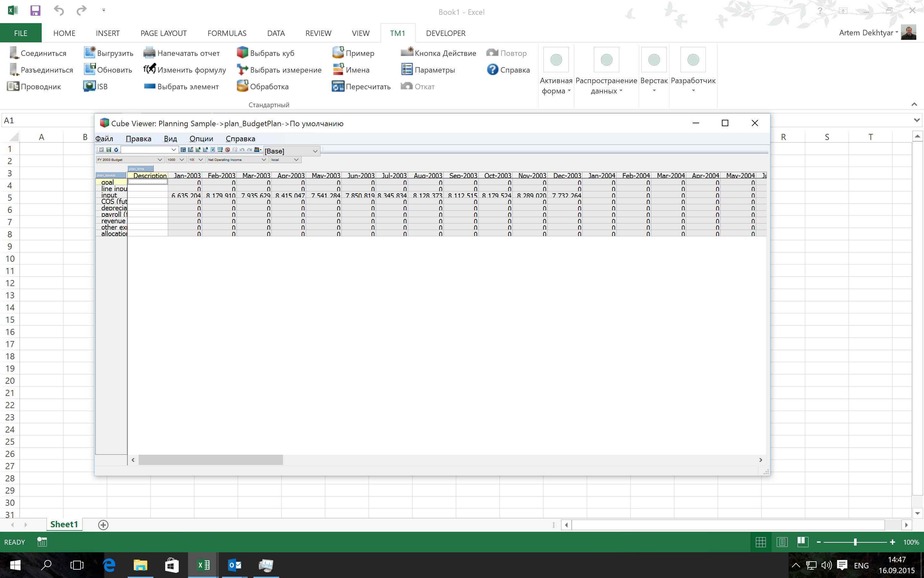Click Cube Viewer horizontal scrollbar thumb
924x578 pixels.
coord(210,460)
